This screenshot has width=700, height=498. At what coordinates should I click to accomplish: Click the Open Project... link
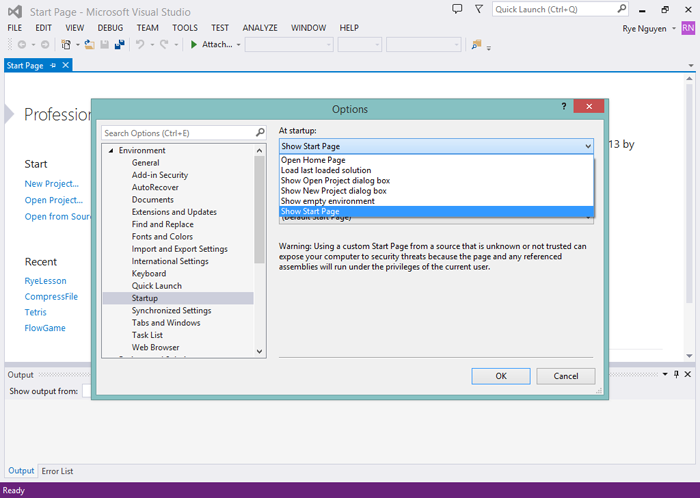click(x=54, y=200)
